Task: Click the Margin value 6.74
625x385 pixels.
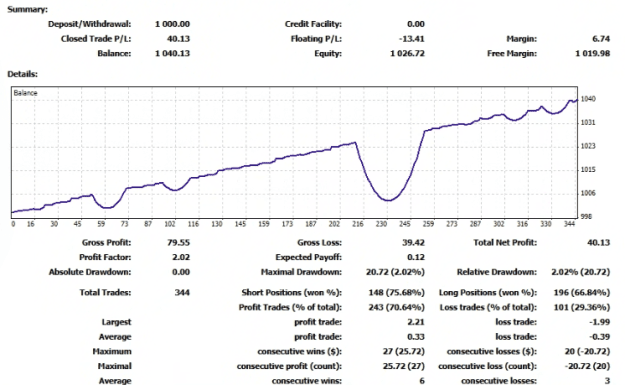Action: tap(601, 39)
